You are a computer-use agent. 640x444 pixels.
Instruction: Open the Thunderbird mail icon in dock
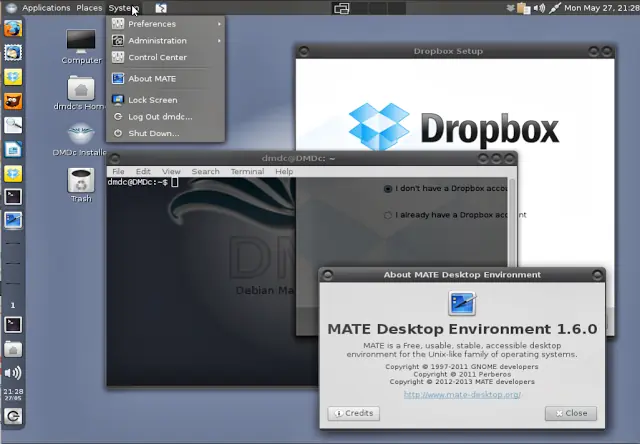(13, 53)
